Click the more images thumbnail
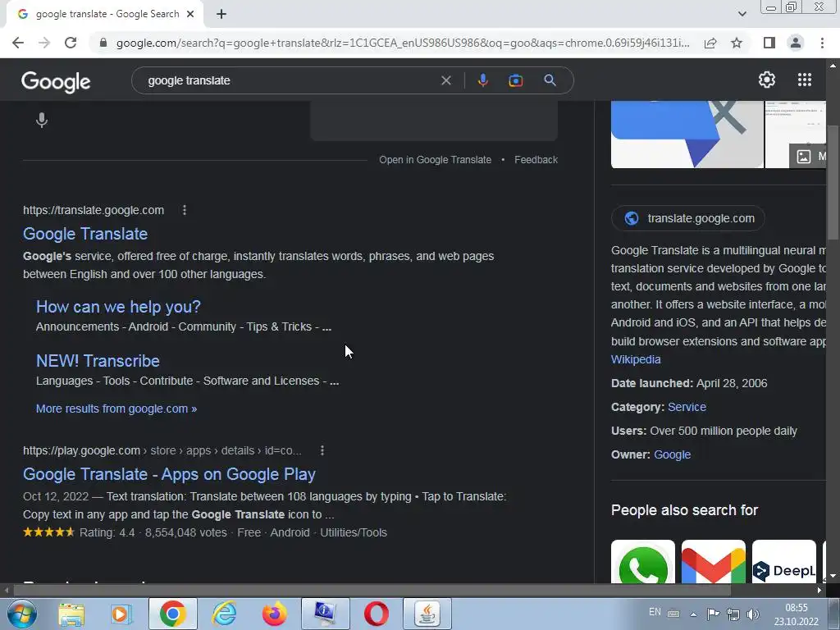This screenshot has height=630, width=840. pos(807,156)
